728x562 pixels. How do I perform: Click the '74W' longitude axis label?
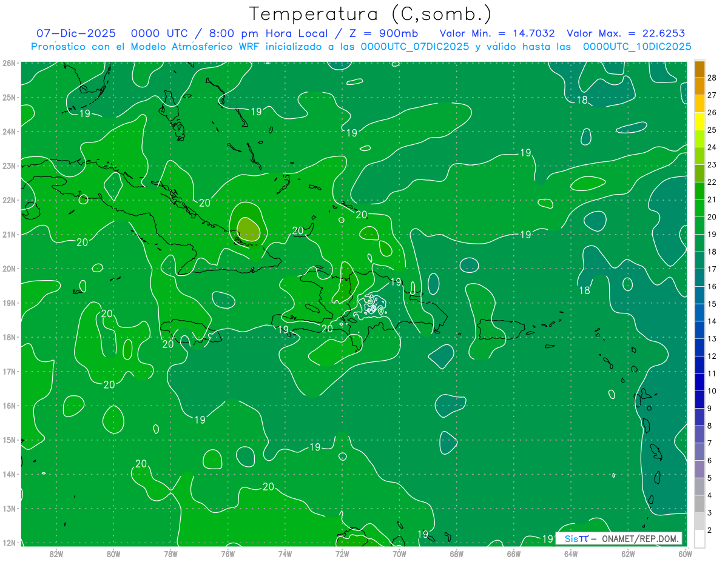tap(285, 553)
